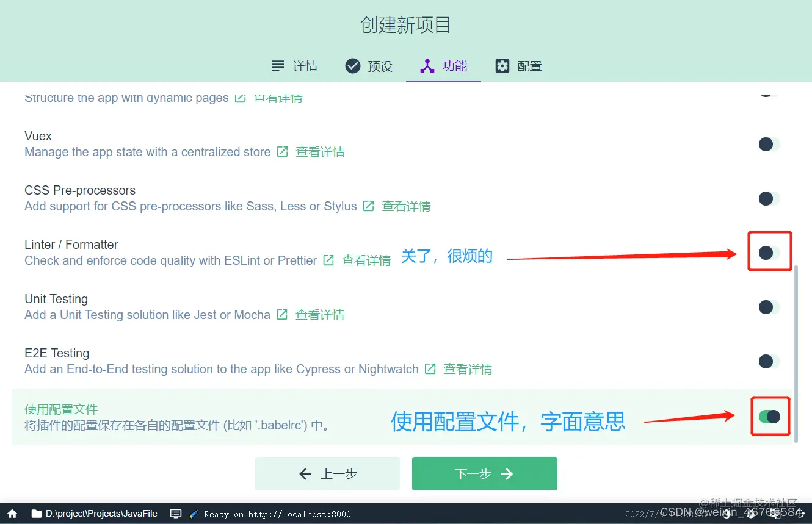Click the home icon in the status bar
Viewport: 812px width, 524px height.
click(12, 514)
